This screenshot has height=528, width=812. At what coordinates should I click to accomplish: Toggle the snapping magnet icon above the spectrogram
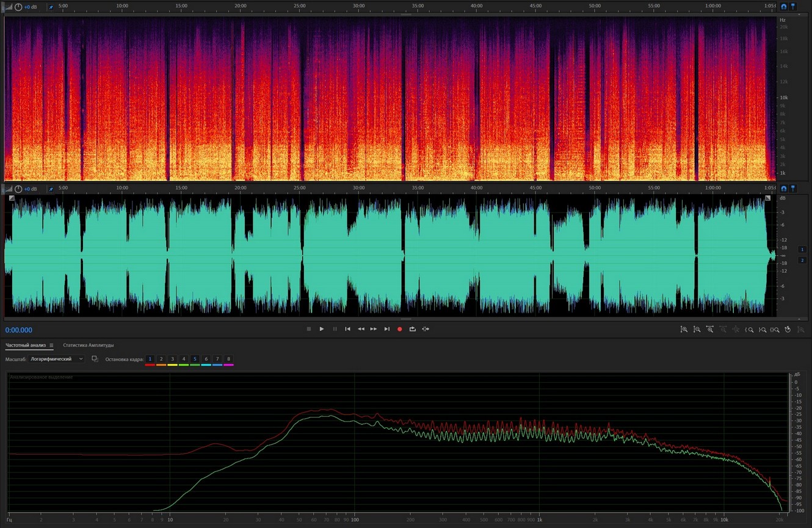(x=784, y=7)
